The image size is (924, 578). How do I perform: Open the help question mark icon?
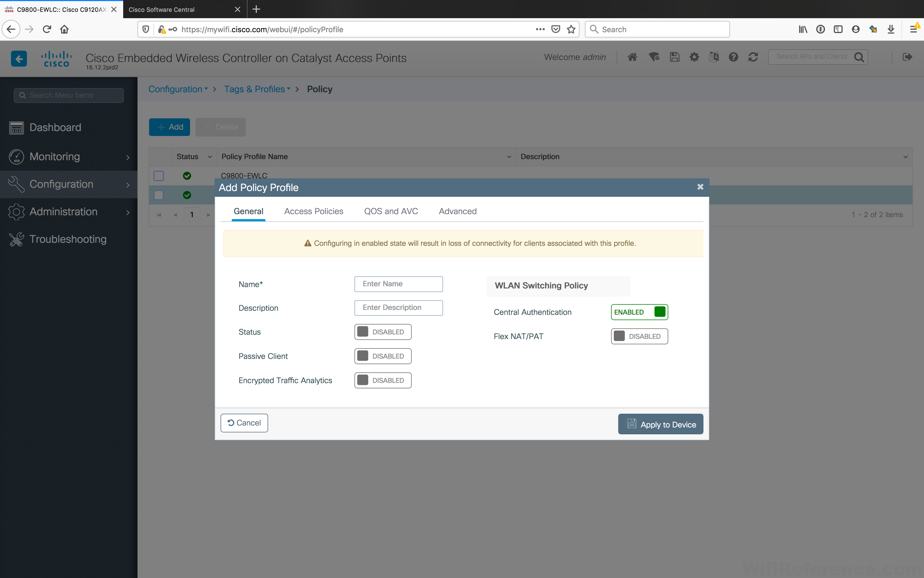coord(733,57)
